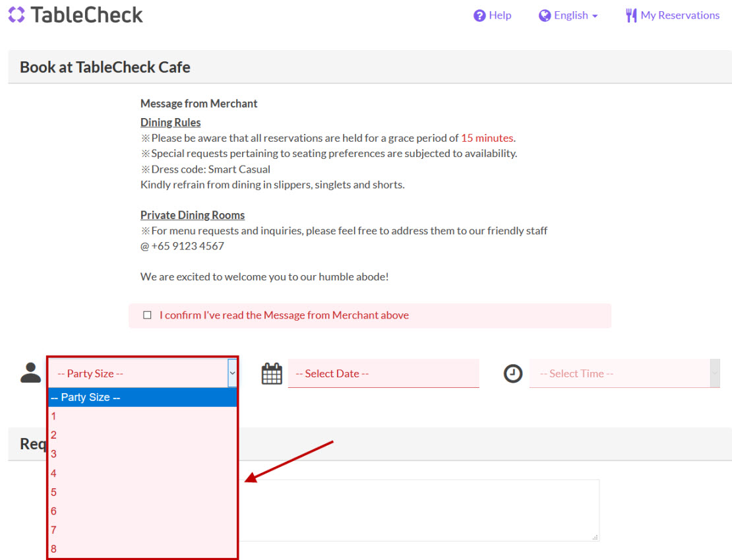
Task: Click the 'Private Dining Rooms' heading
Action: click(193, 215)
